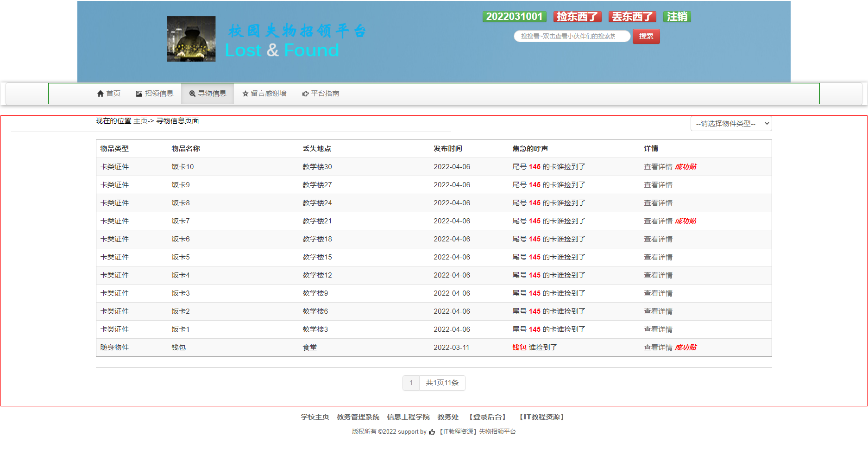Click the 钱包 谁捡到了 message cell

535,348
